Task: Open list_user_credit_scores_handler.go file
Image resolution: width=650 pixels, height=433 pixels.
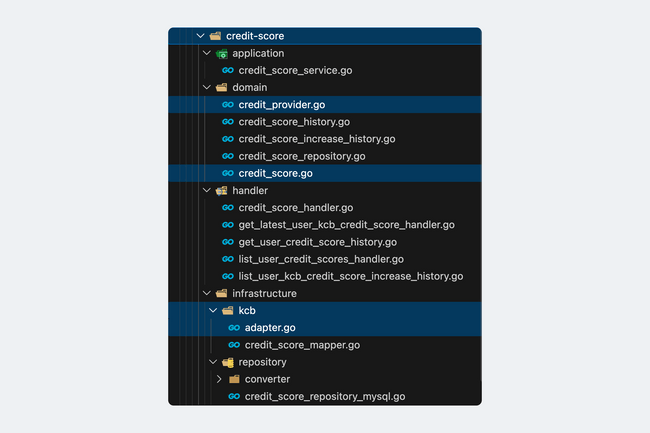Action: (x=321, y=259)
